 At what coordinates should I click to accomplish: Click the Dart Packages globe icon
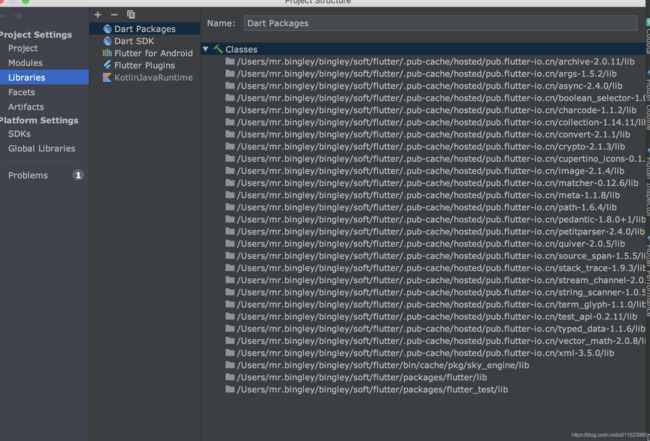107,29
